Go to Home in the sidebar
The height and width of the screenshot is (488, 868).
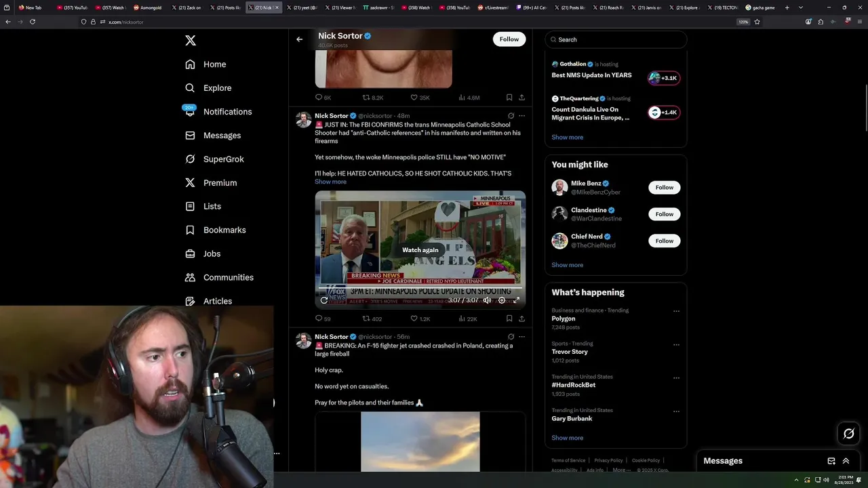[205, 64]
